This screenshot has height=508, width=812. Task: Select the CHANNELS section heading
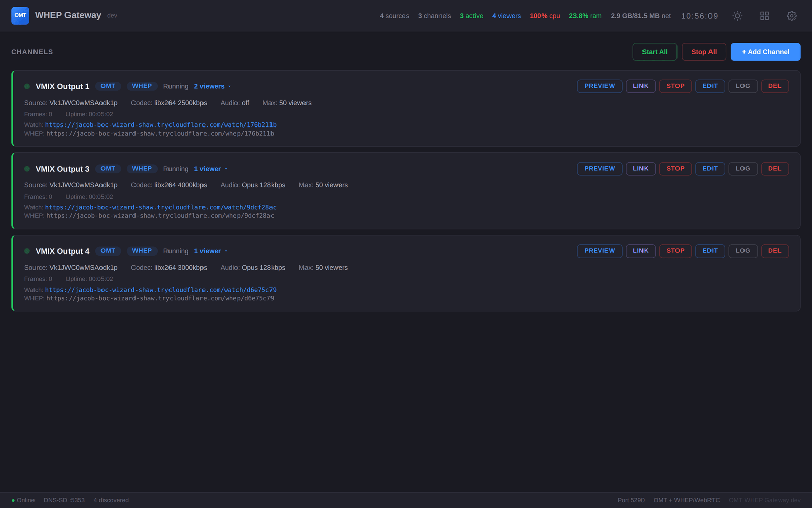32,51
